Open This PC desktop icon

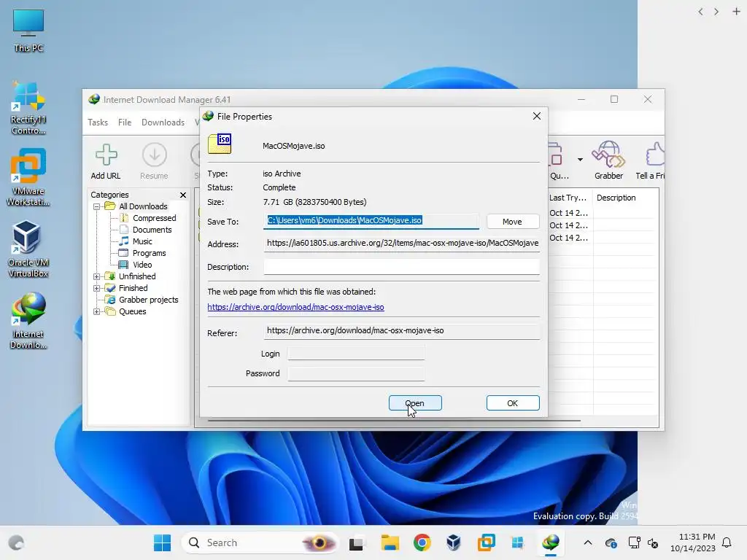[28, 31]
